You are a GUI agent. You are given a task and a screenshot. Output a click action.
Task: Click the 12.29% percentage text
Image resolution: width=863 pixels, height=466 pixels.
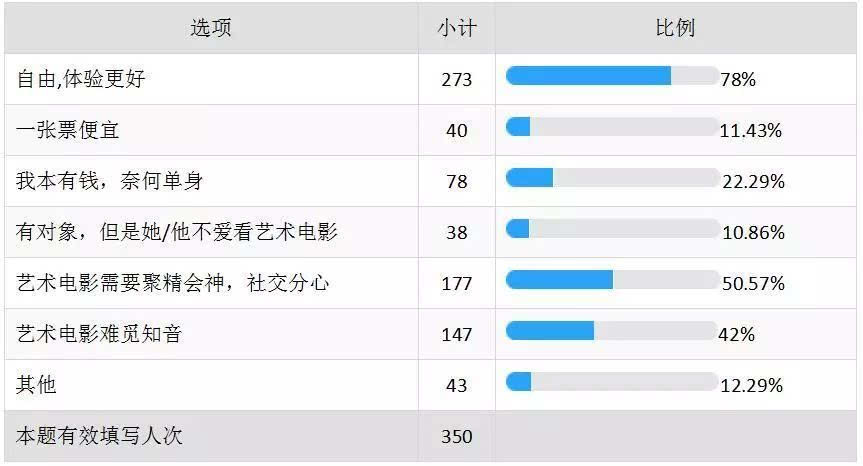pyautogui.click(x=751, y=386)
